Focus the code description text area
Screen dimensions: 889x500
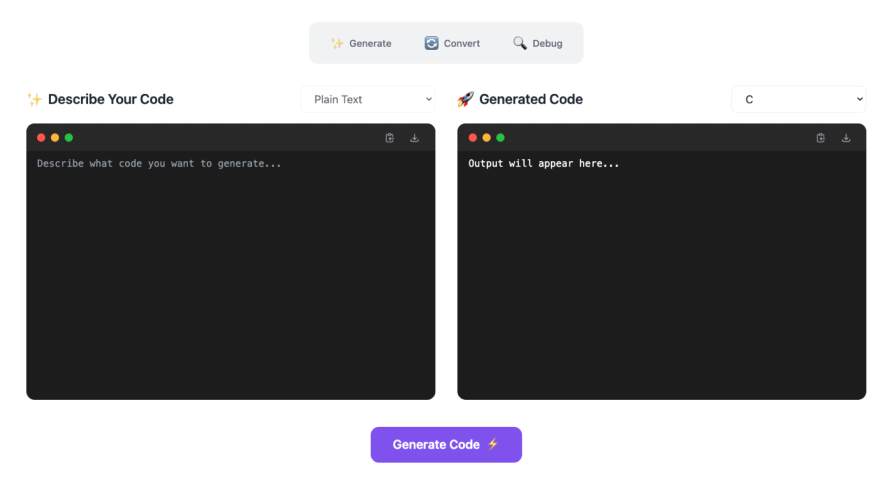click(231, 275)
